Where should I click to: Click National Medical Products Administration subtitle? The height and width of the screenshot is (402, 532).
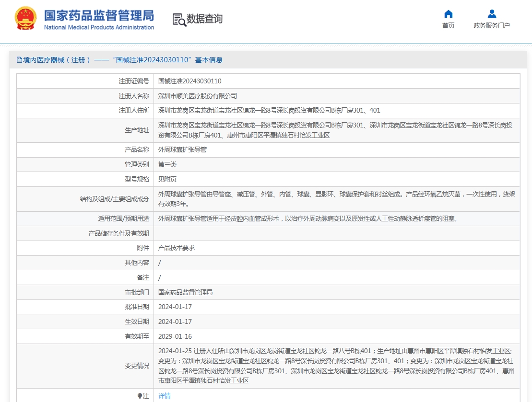[x=99, y=27]
